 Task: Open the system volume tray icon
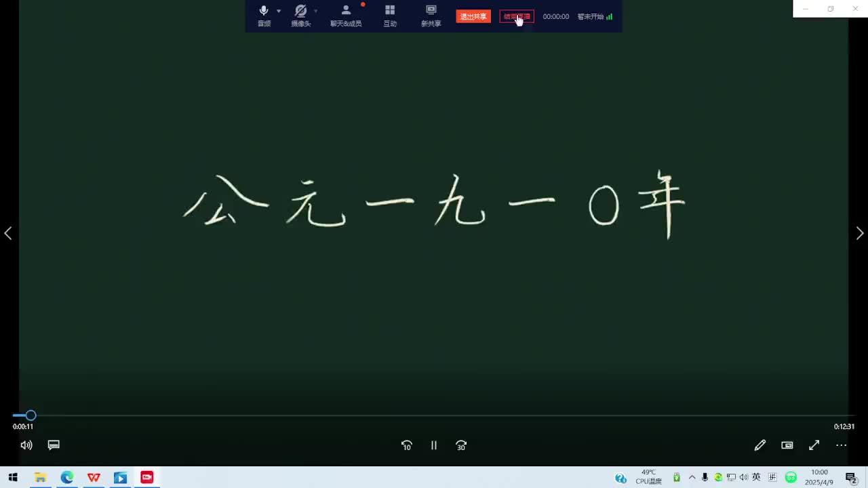click(744, 478)
